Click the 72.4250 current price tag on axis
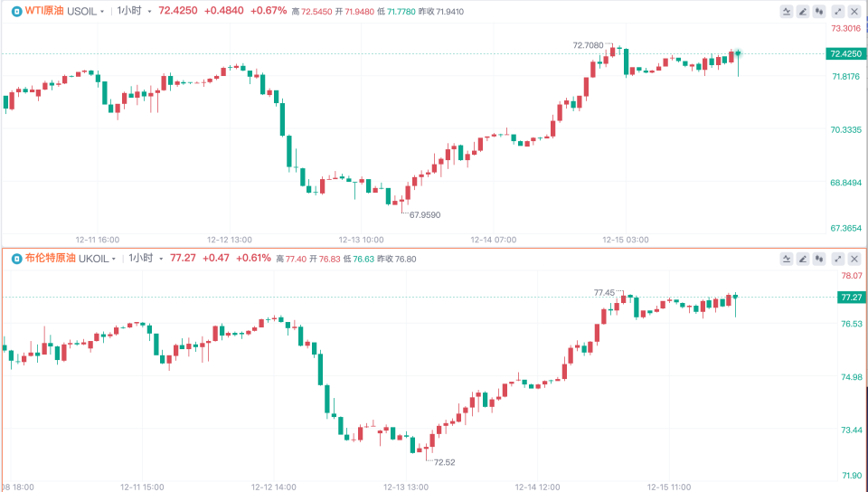This screenshot has width=868, height=492. (x=844, y=53)
